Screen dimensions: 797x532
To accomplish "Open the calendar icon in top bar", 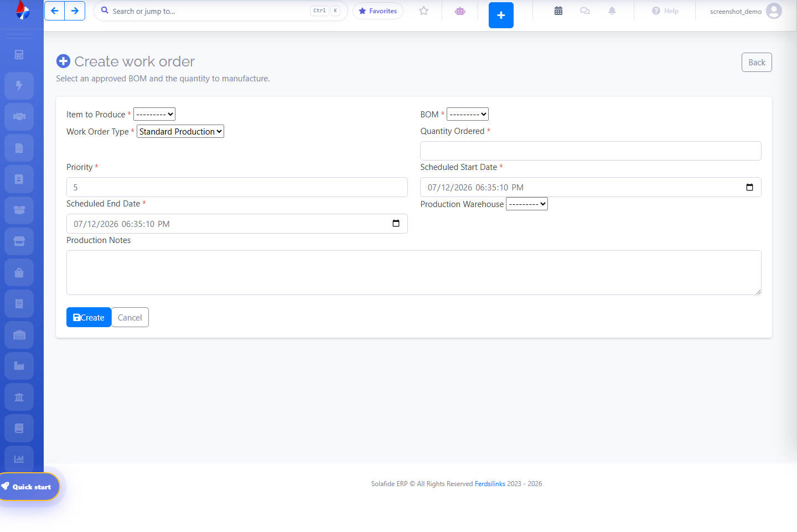I will [x=558, y=11].
